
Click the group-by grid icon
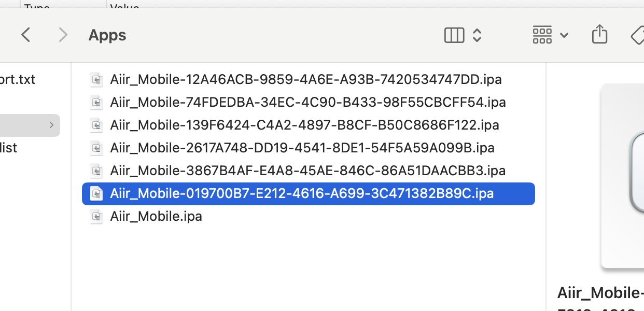coord(542,35)
